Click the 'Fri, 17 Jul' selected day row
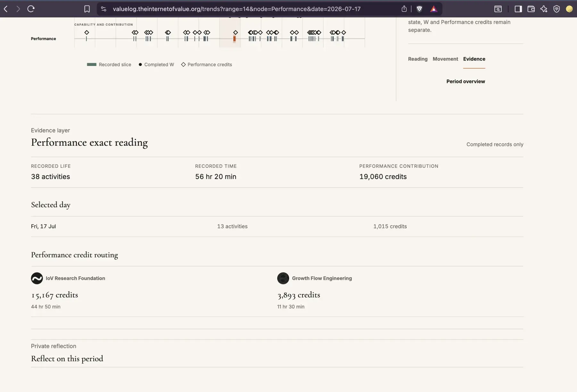The width and height of the screenshot is (577, 392). [x=277, y=226]
